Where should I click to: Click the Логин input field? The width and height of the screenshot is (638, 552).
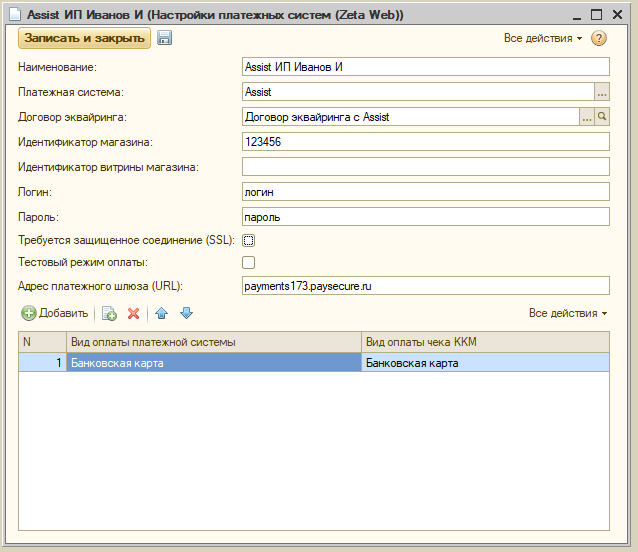426,192
